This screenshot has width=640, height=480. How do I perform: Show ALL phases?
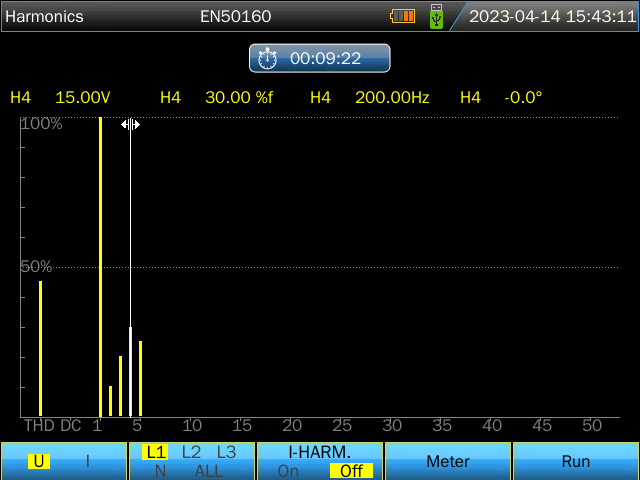(209, 471)
